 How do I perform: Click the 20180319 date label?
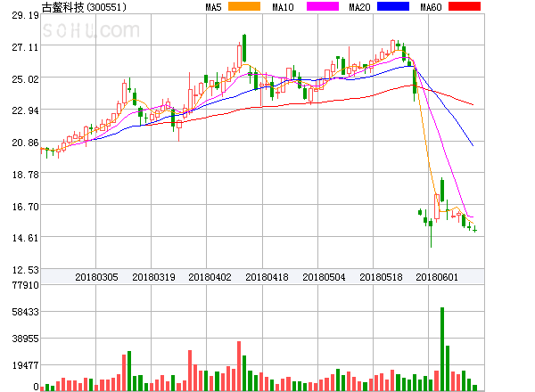pyautogui.click(x=153, y=277)
